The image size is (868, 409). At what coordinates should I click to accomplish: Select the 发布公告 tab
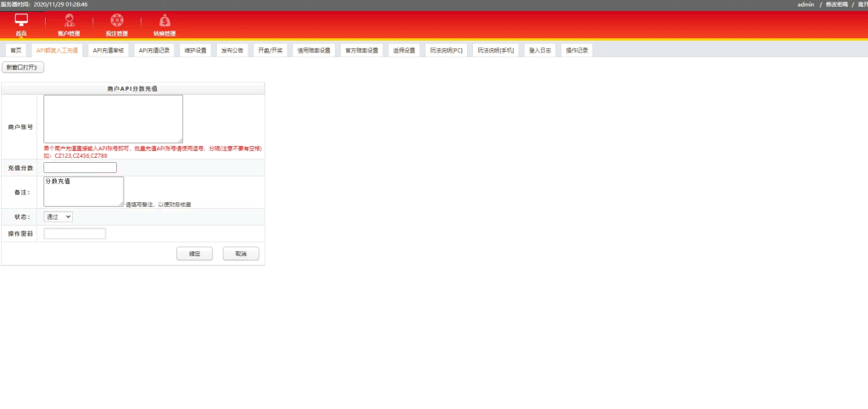click(232, 50)
